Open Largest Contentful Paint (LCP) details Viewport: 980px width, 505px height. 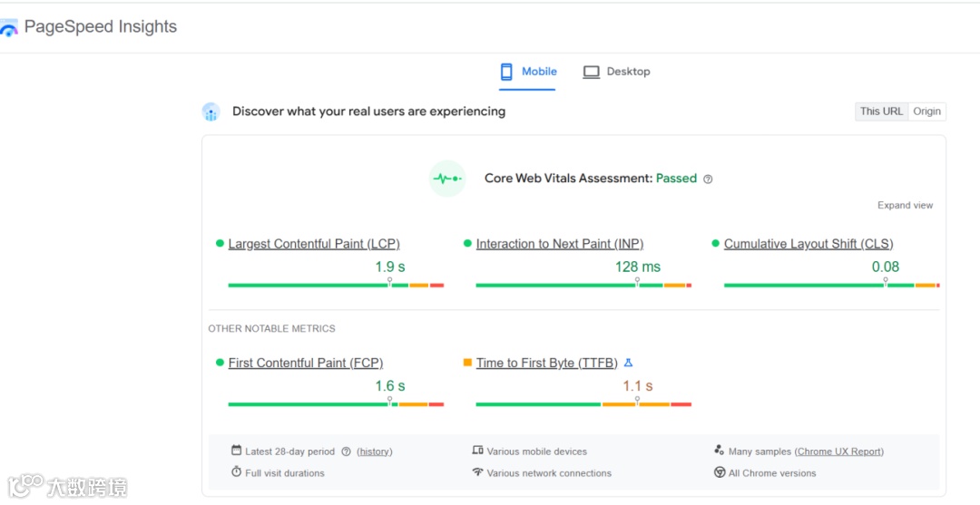click(314, 244)
